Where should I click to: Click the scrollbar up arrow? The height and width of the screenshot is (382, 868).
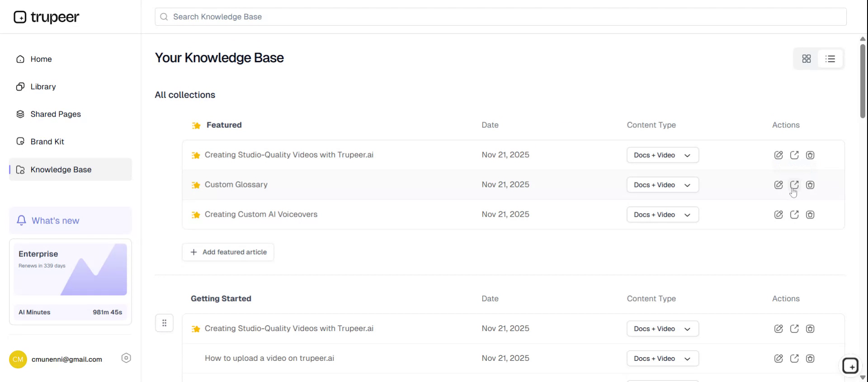(x=863, y=39)
